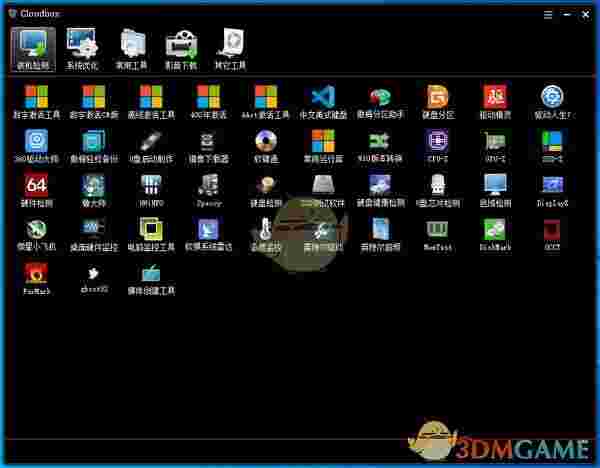Screen dimensions: 600x468
Task: Launch the 电脑监控工具 green squares icon
Action: click(x=151, y=229)
